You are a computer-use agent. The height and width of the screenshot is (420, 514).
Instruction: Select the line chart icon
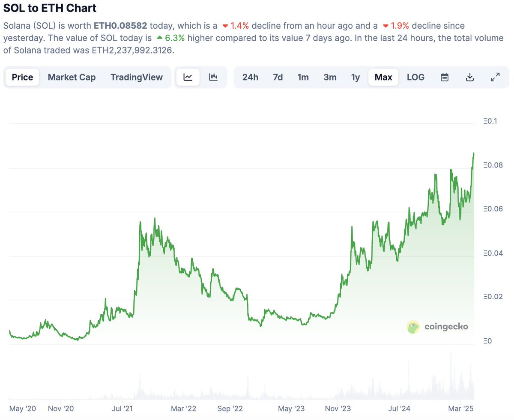188,77
